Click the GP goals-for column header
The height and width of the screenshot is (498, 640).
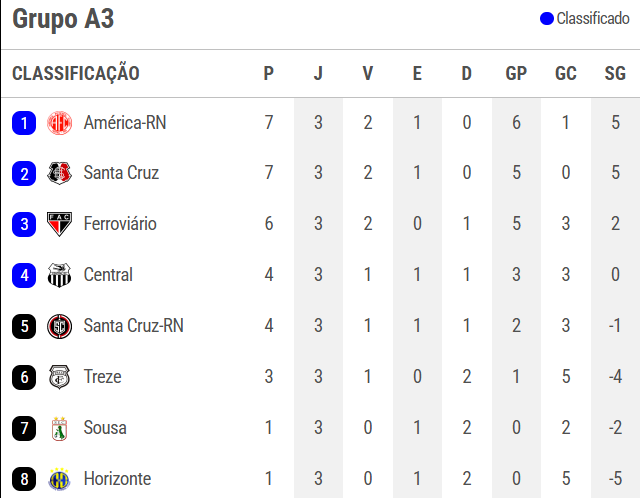516,73
